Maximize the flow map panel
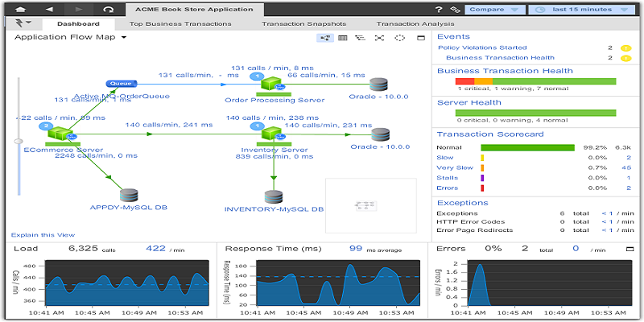 (420, 38)
